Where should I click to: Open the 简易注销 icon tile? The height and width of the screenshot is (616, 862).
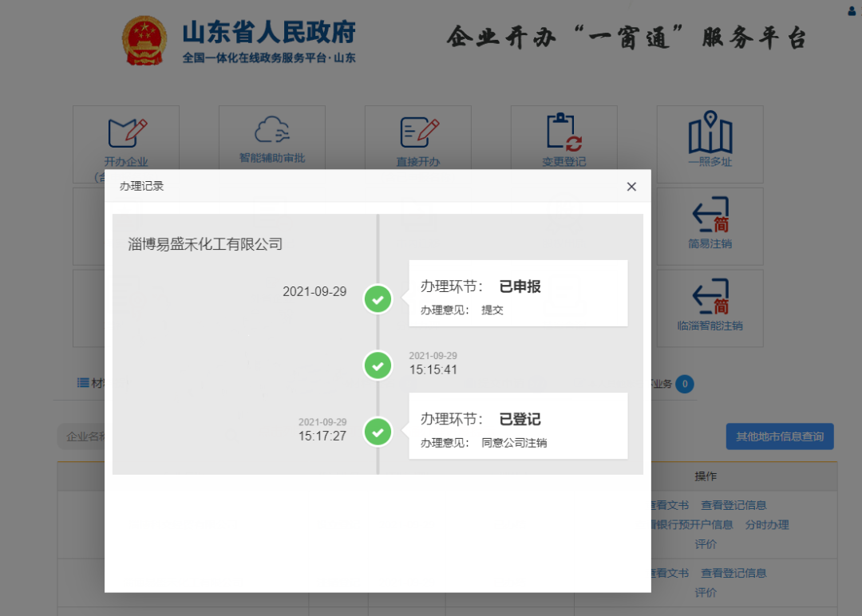(710, 227)
